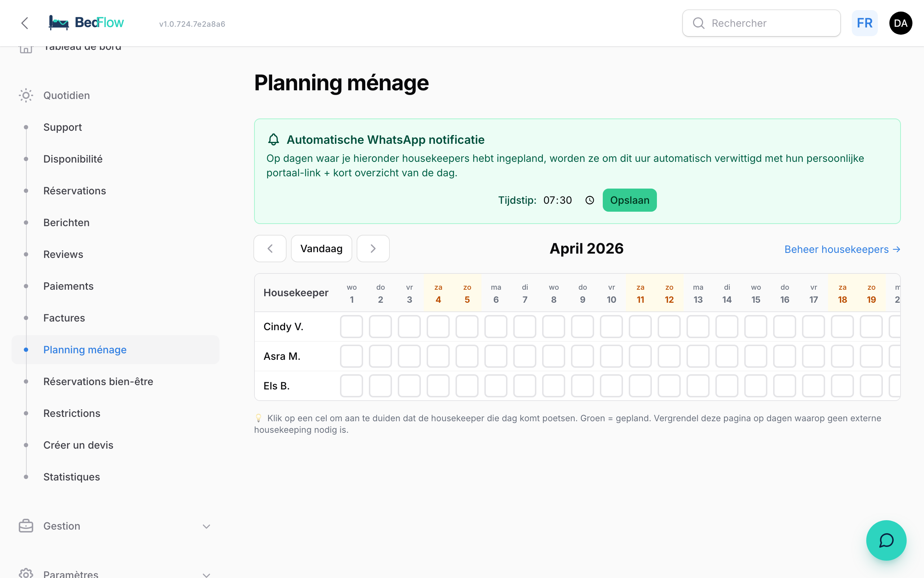Toggle Cindy V. cell for vr 10
This screenshot has height=578, width=924.
tap(611, 327)
